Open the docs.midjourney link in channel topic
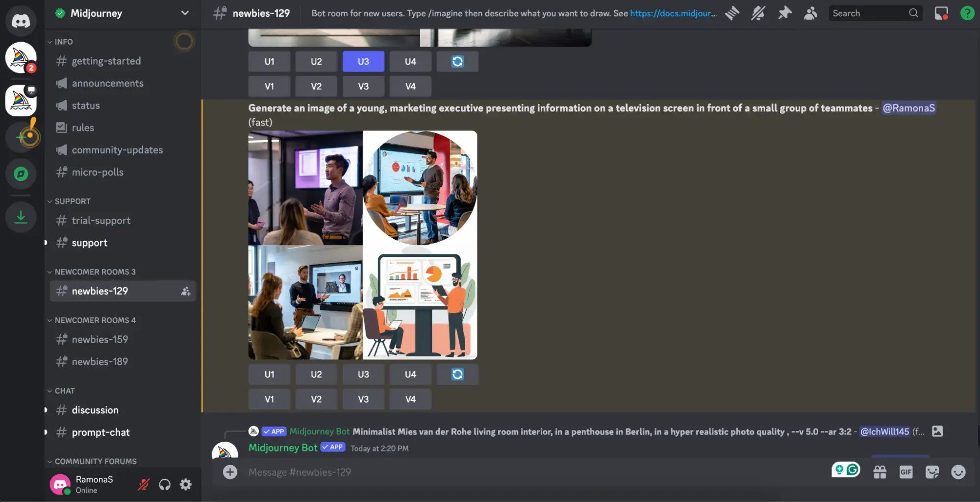This screenshot has height=502, width=980. click(673, 13)
